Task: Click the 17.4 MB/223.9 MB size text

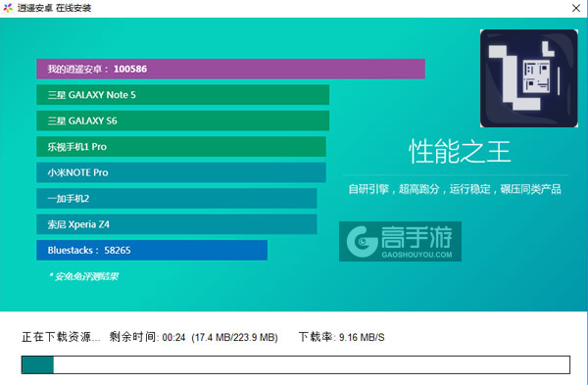Action: click(x=235, y=337)
